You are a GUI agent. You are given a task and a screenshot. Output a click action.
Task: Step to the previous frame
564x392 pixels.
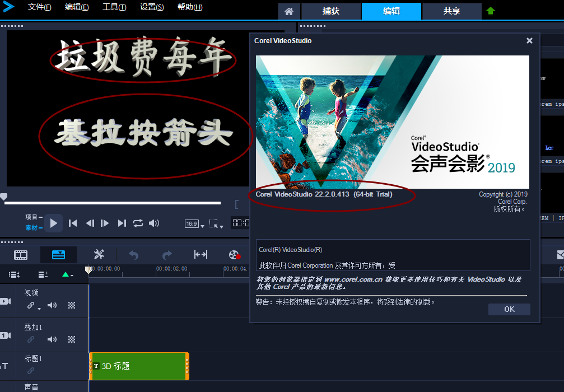click(90, 223)
